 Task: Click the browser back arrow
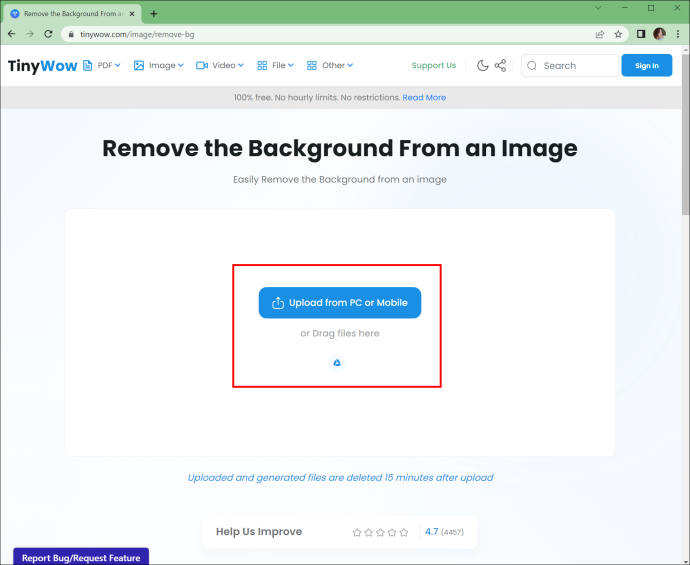click(x=11, y=34)
